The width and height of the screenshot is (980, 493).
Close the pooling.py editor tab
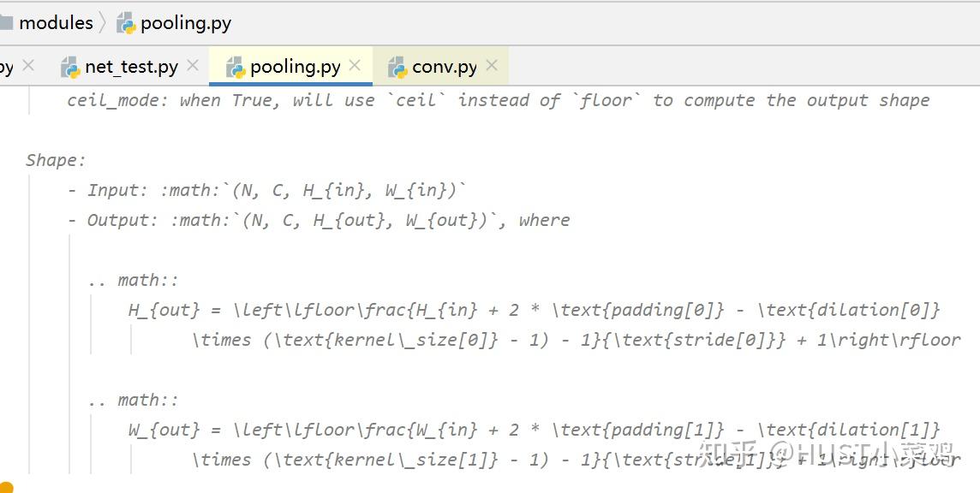(356, 66)
